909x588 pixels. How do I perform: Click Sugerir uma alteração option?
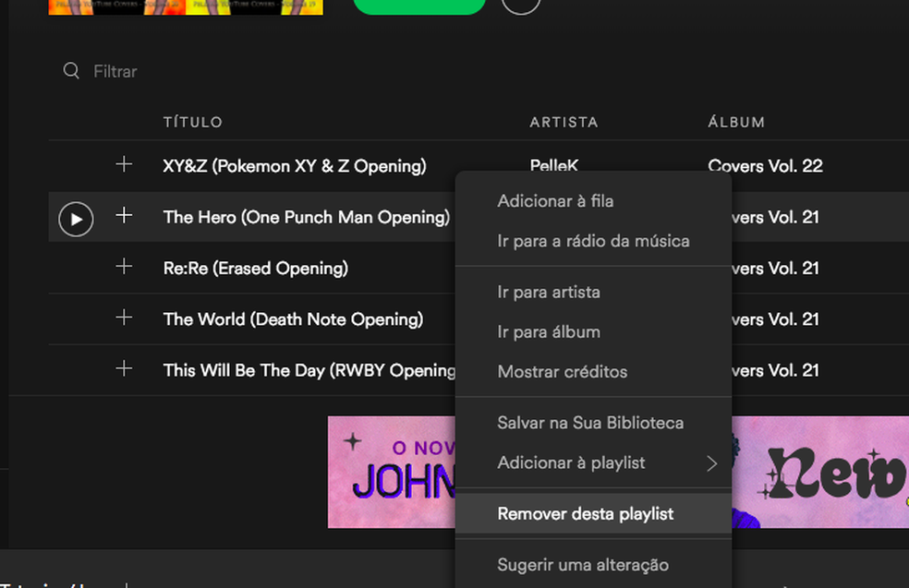[583, 565]
